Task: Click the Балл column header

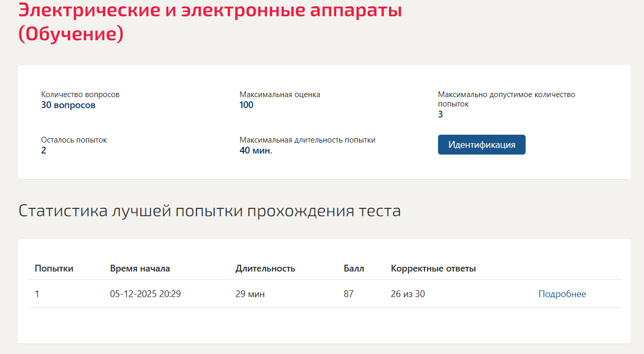Action: click(354, 268)
